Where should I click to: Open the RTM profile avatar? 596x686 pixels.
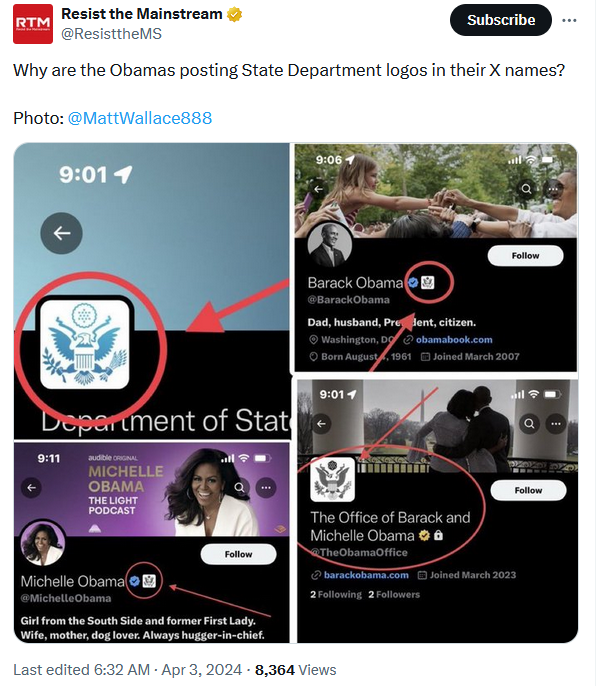[33, 24]
